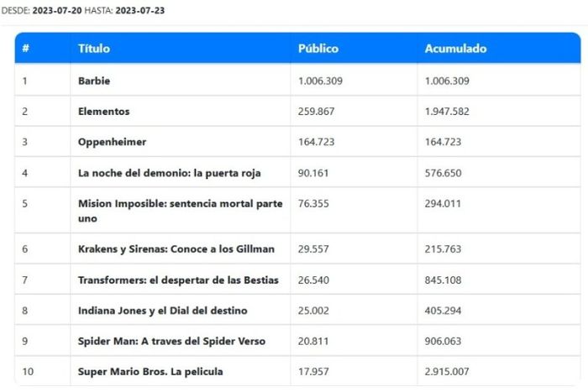Click the # column header
The height and width of the screenshot is (392, 588).
tap(26, 49)
